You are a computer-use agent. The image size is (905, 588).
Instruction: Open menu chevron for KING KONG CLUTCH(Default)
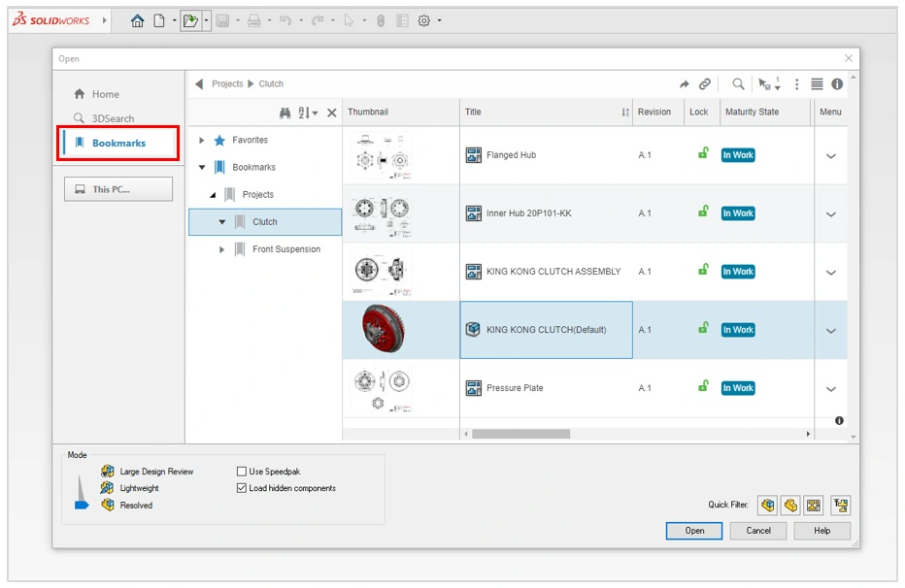coord(830,331)
